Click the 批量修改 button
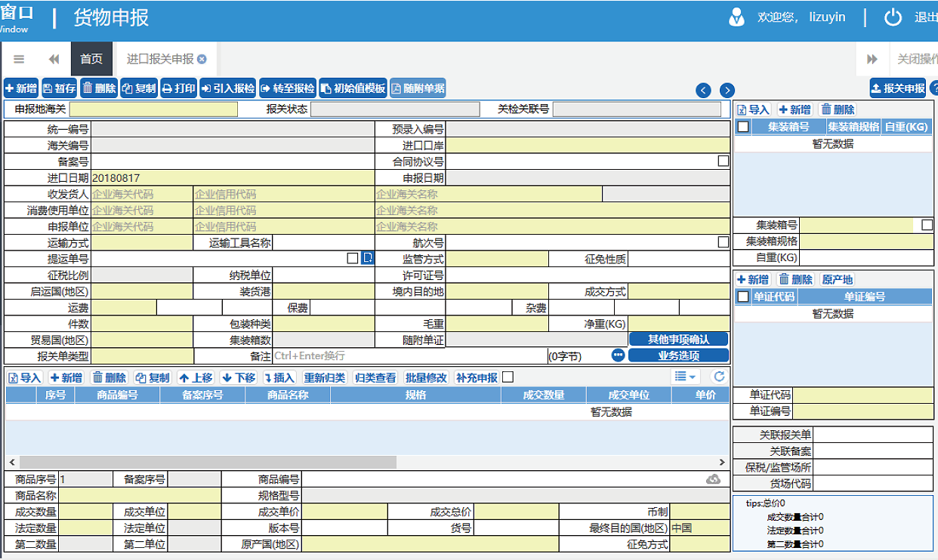Screen dimensions: 938x560 (x=427, y=377)
